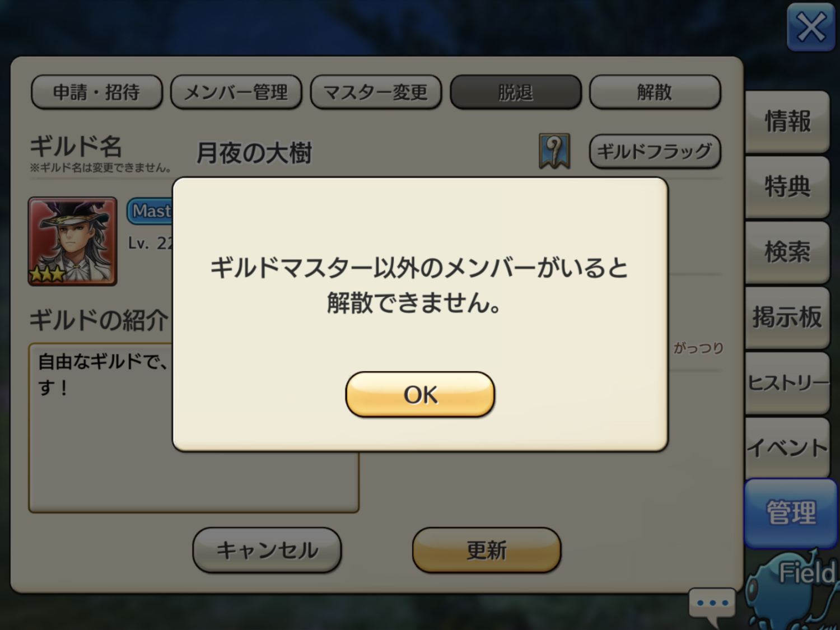840x630 pixels.
Task: Switch to メンバー管理 tab
Action: tap(236, 92)
